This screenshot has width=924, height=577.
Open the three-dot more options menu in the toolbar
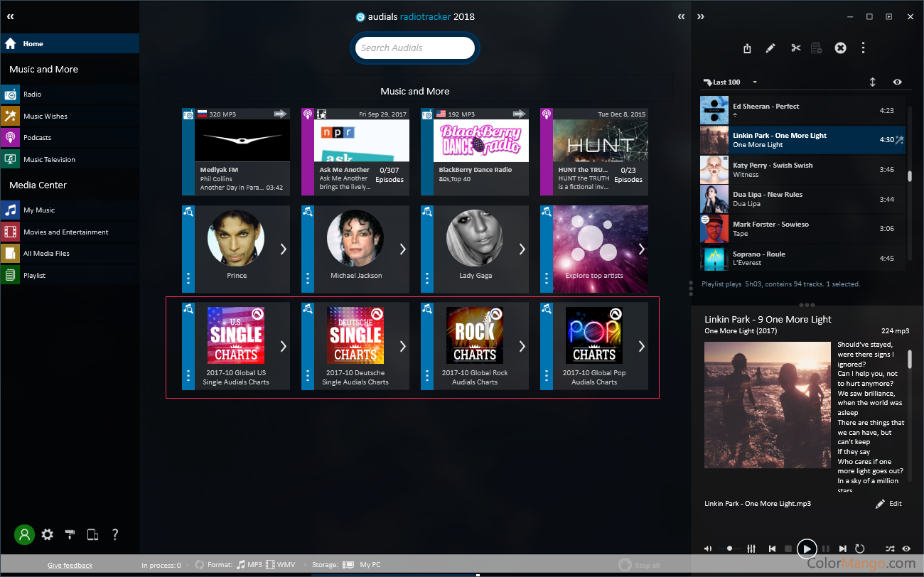863,48
